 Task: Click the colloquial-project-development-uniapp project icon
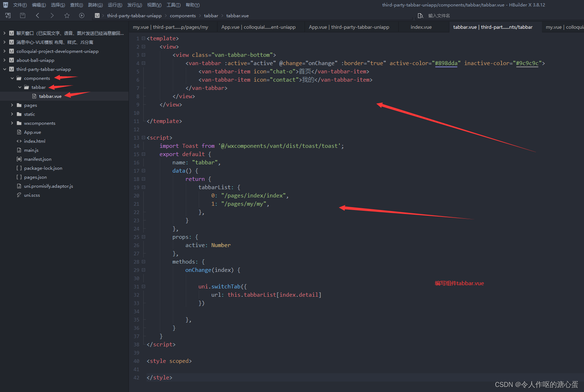12,51
